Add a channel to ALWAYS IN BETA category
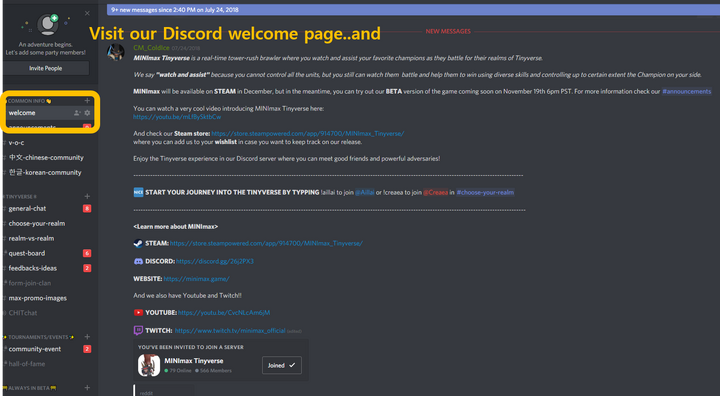Screen dimensions: 720x396 (x=87, y=388)
